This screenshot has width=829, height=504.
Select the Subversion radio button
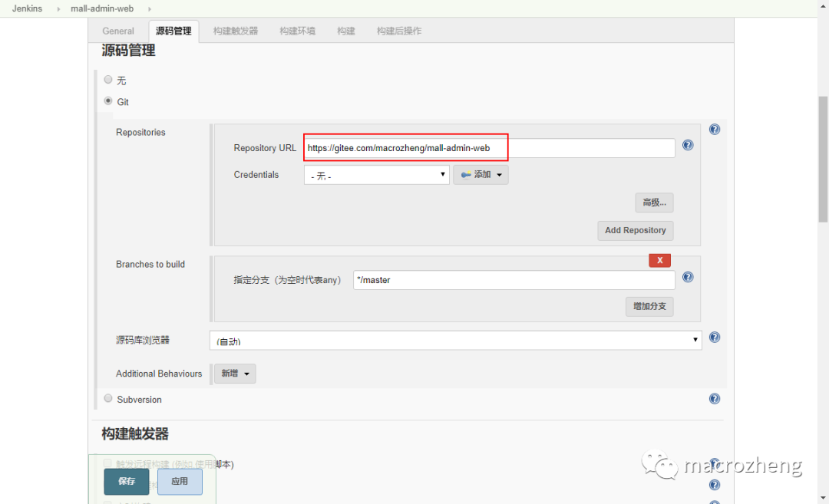coord(108,398)
